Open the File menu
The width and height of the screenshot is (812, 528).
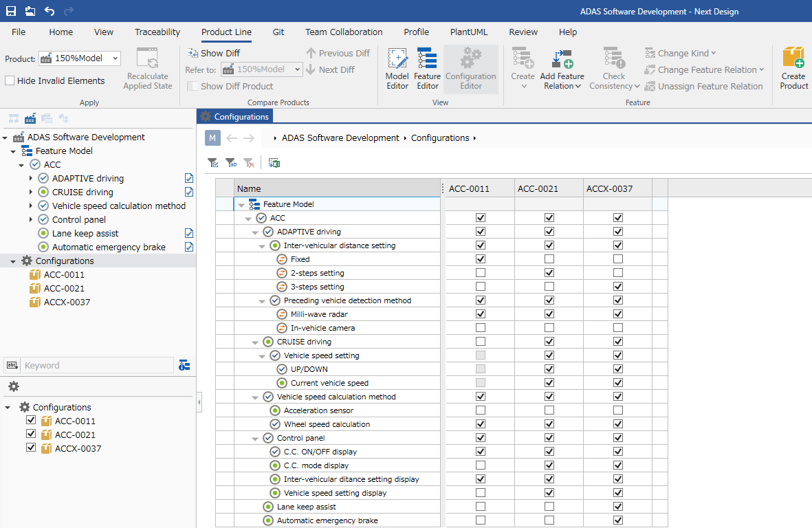click(19, 32)
